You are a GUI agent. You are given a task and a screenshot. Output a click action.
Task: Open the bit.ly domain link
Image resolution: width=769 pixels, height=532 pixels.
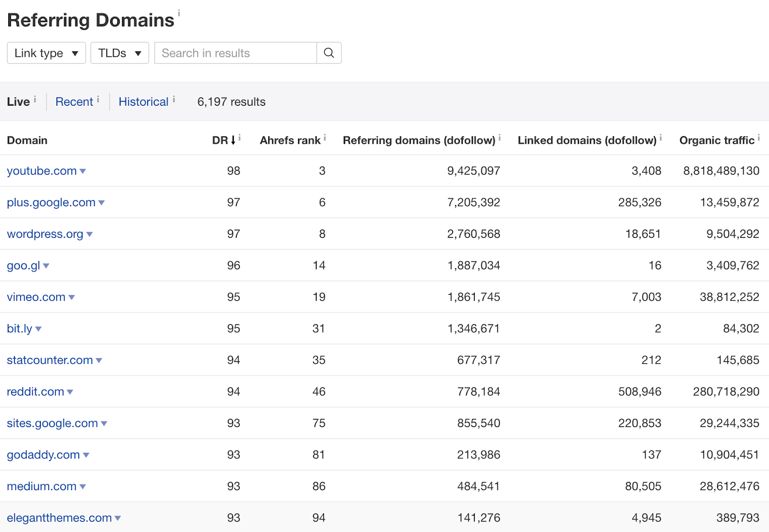click(x=20, y=329)
